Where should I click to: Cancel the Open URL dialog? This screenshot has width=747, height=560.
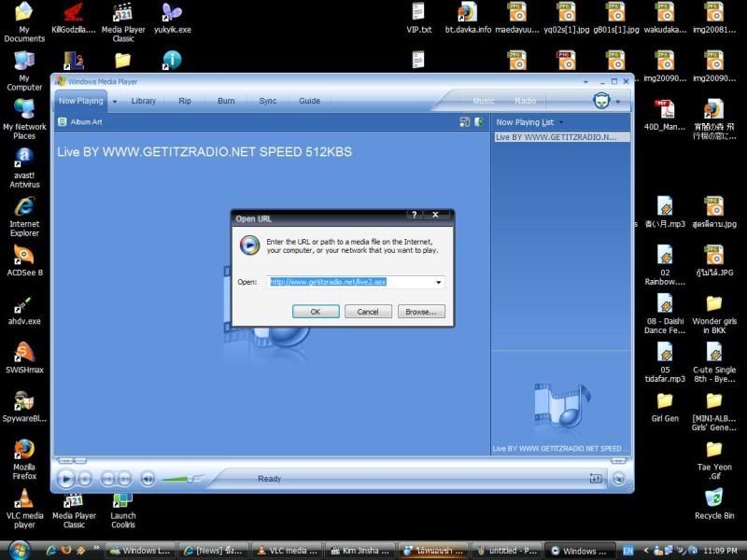point(368,312)
